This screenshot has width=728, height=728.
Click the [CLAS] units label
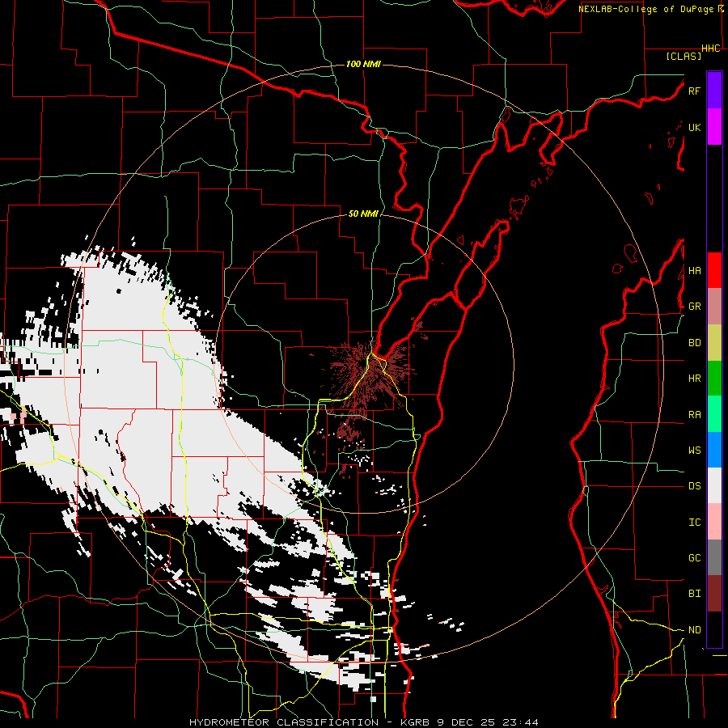[683, 56]
